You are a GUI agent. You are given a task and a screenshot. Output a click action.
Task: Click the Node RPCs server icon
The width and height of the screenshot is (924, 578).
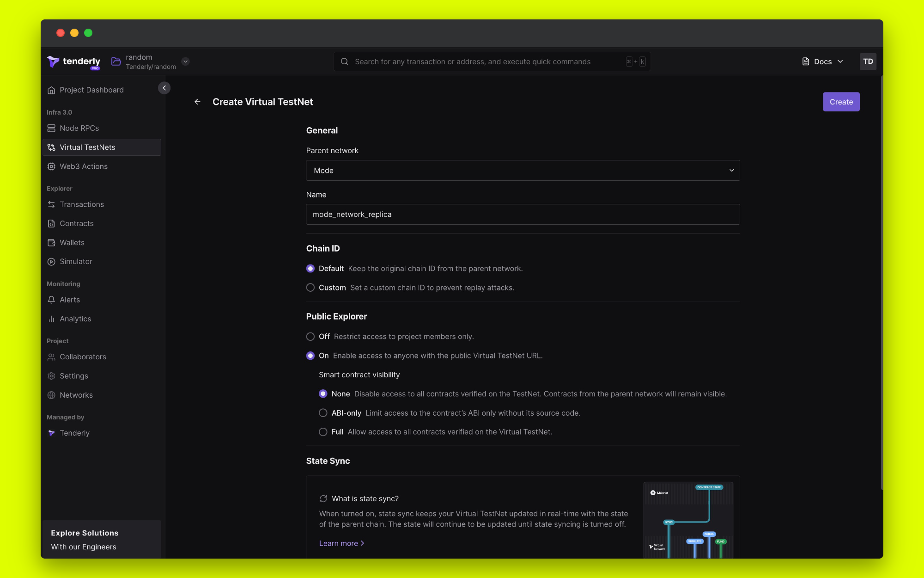(51, 128)
